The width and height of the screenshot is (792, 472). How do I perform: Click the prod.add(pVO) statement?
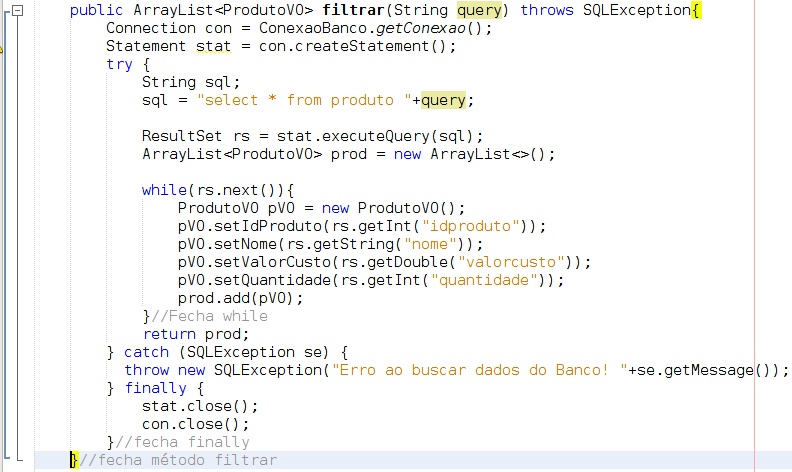pos(240,298)
